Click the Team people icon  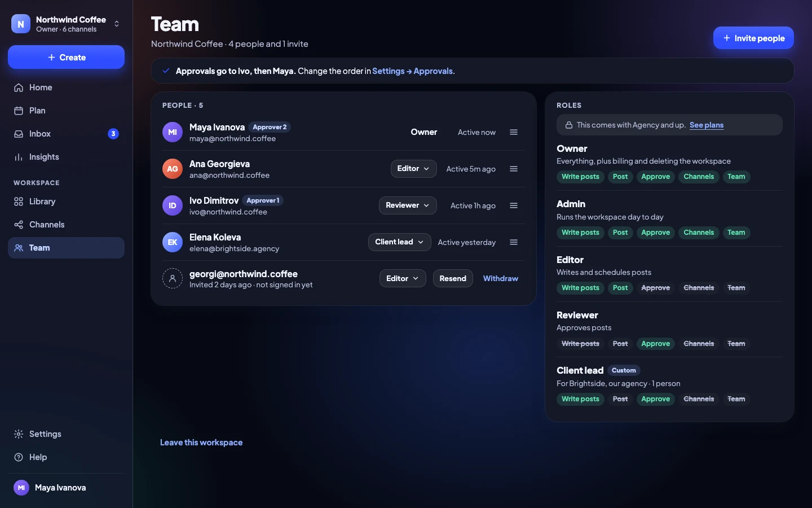(19, 248)
